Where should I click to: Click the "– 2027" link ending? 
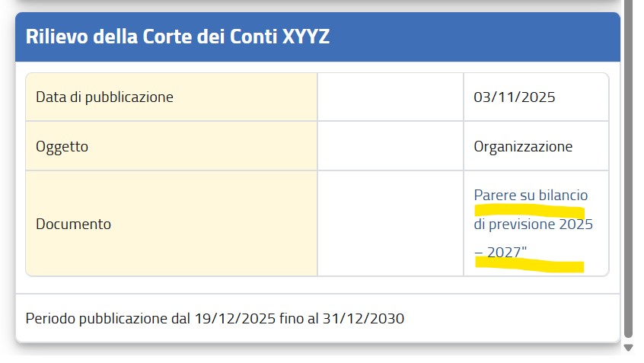coord(502,253)
